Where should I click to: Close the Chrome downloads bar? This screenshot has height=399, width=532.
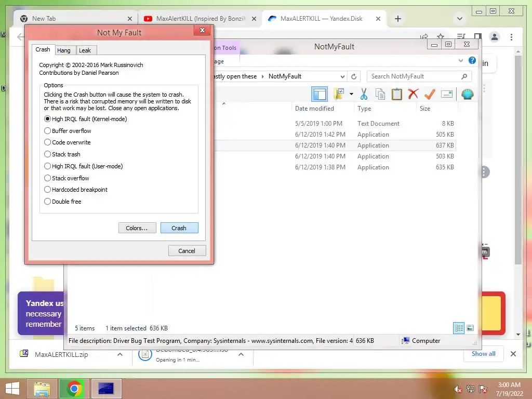tap(513, 354)
